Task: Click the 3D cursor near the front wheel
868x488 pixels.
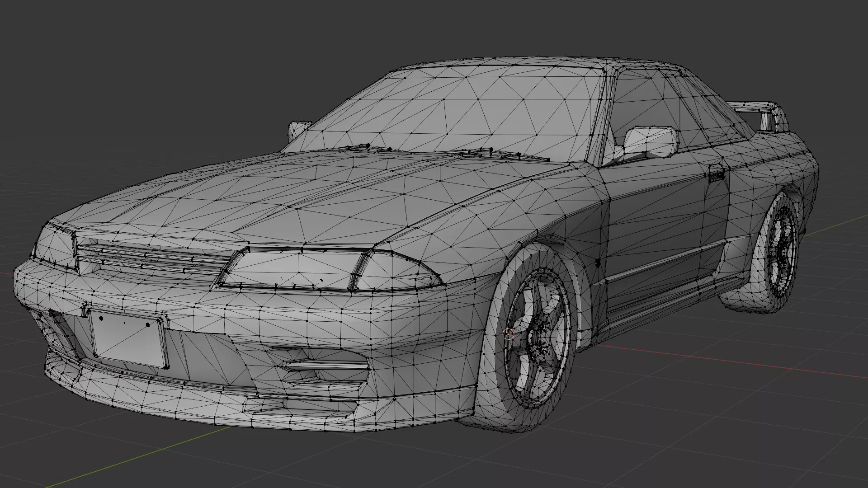Action: pos(509,334)
